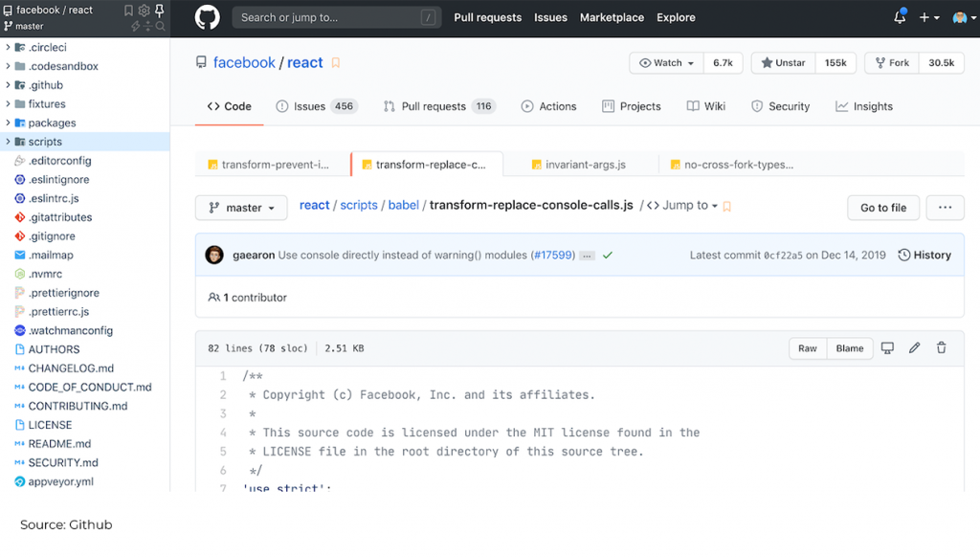Collapse the scripts folder tree item
The height and width of the screenshot is (557, 980).
8,142
